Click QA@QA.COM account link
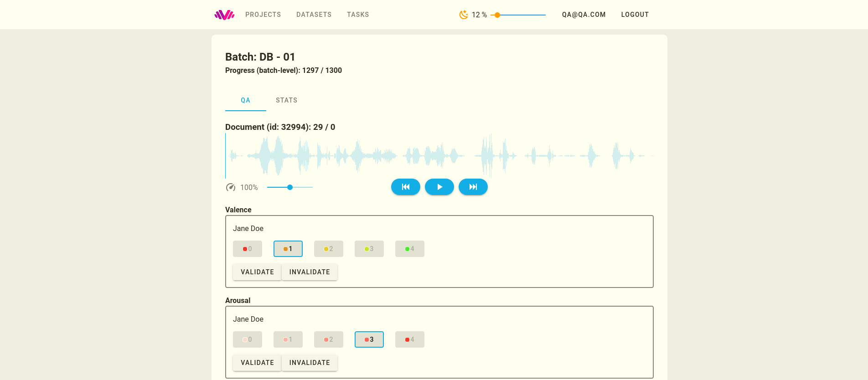This screenshot has width=868, height=380. pos(584,15)
